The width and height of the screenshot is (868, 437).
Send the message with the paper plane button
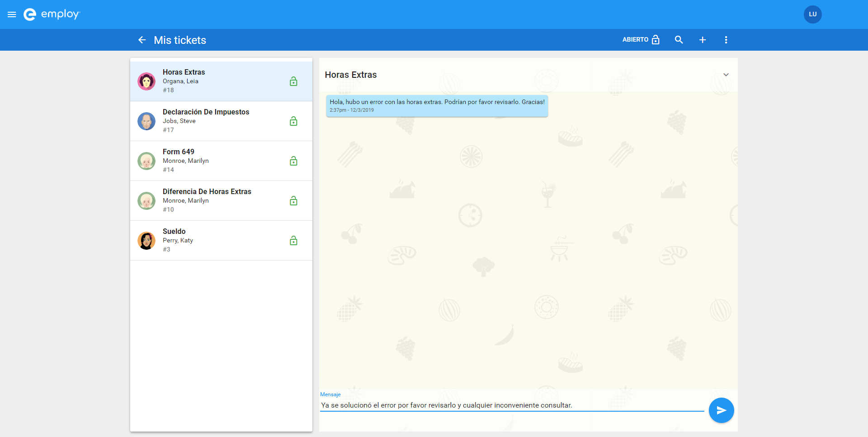(x=721, y=410)
